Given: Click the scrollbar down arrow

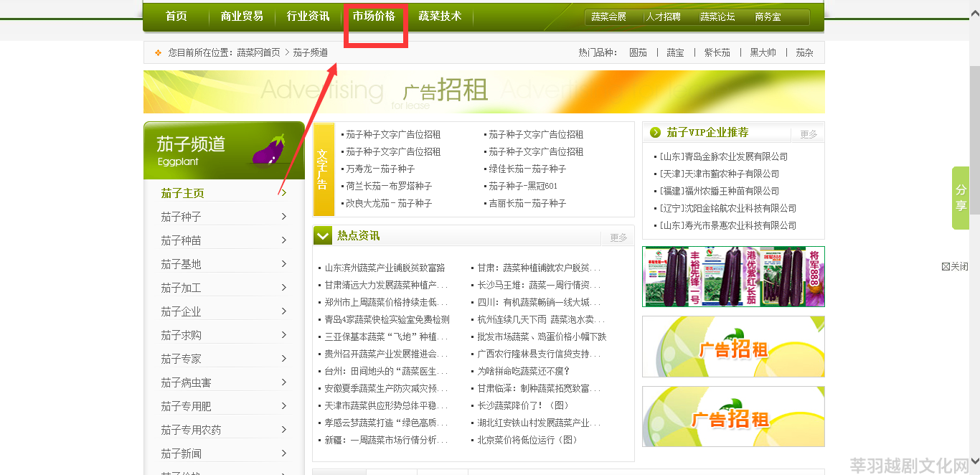Looking at the screenshot, I should [974, 461].
